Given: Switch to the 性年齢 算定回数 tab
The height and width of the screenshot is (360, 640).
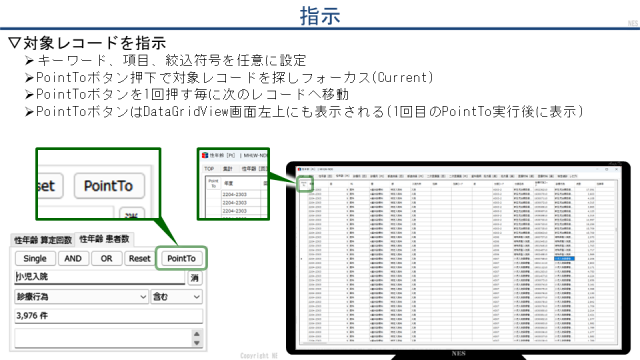Looking at the screenshot, I should pos(43,240).
